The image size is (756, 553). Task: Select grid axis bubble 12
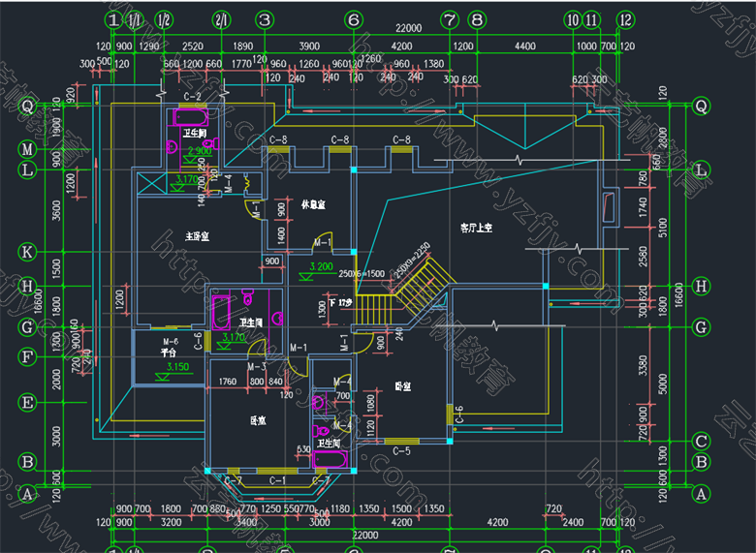625,19
